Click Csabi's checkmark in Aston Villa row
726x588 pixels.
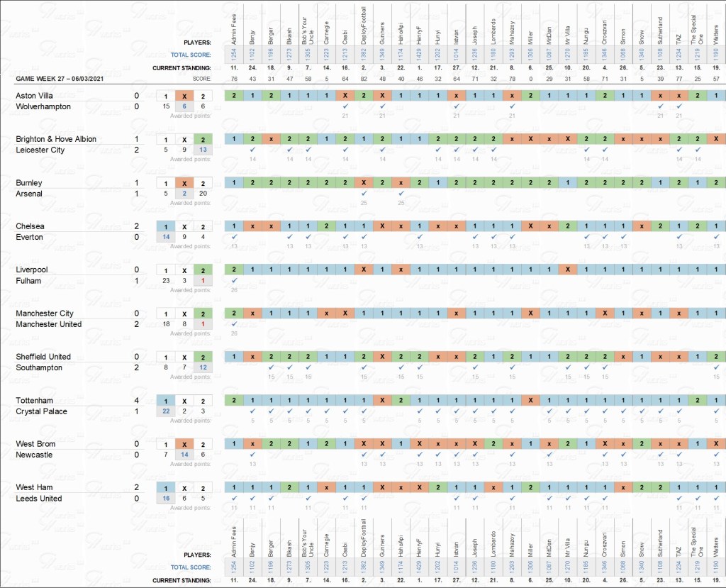(345, 106)
